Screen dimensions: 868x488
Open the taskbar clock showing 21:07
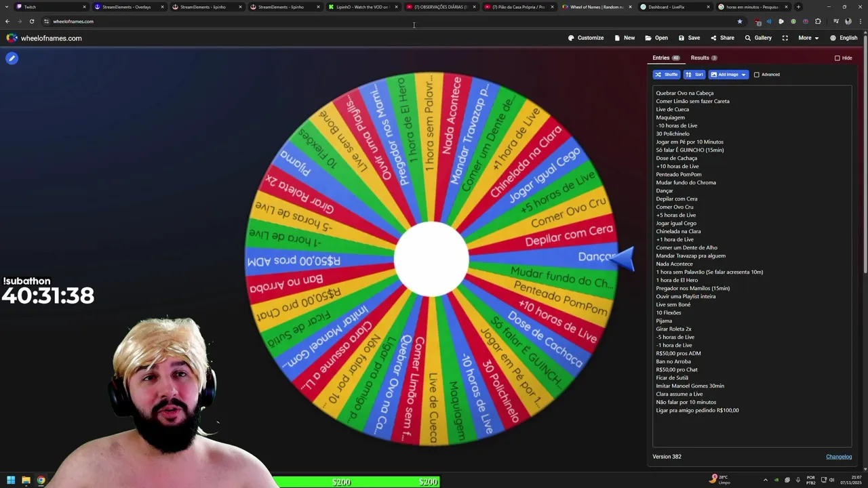[852, 480]
